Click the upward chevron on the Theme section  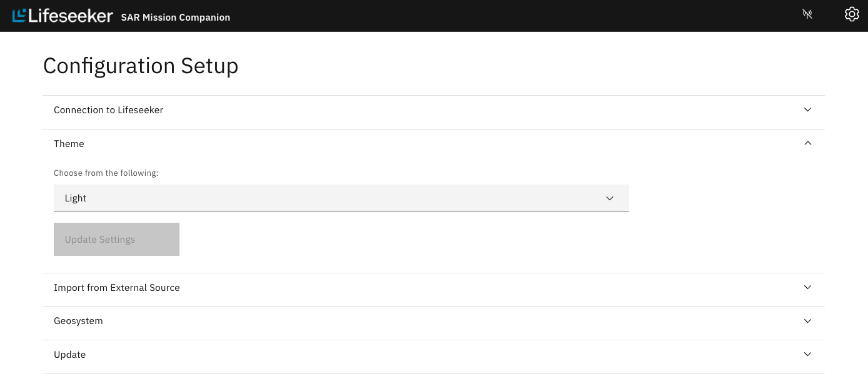807,143
